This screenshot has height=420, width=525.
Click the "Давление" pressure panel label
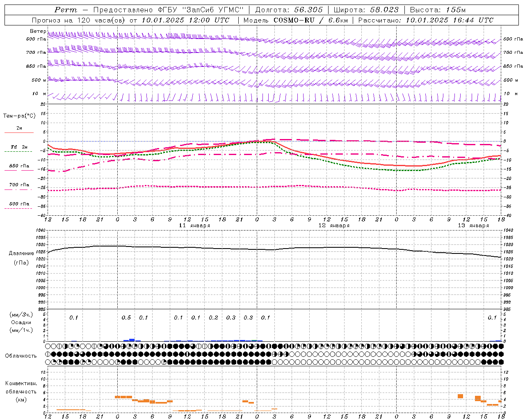[21, 253]
